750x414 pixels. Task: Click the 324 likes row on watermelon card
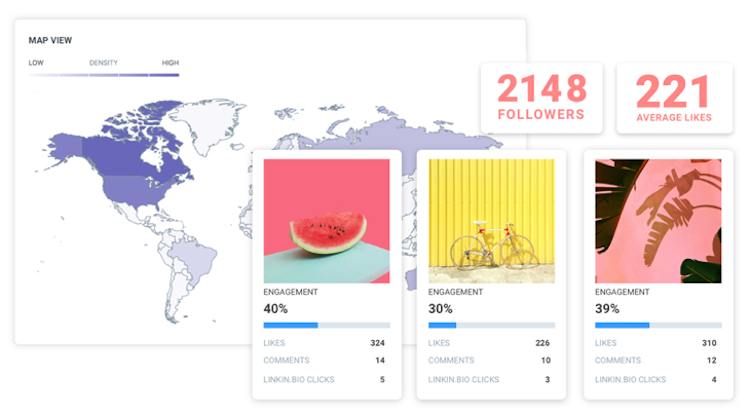(324, 343)
